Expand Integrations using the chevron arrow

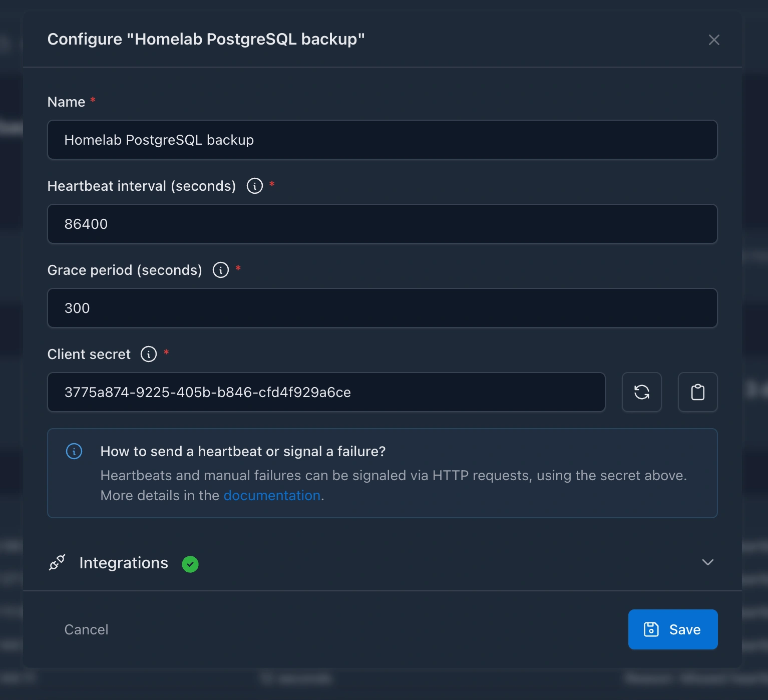pos(707,562)
